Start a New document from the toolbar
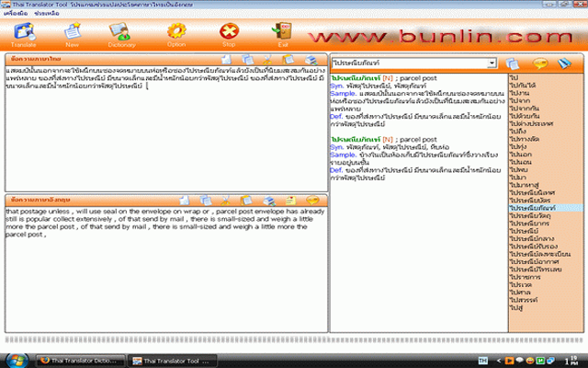 tap(72, 35)
